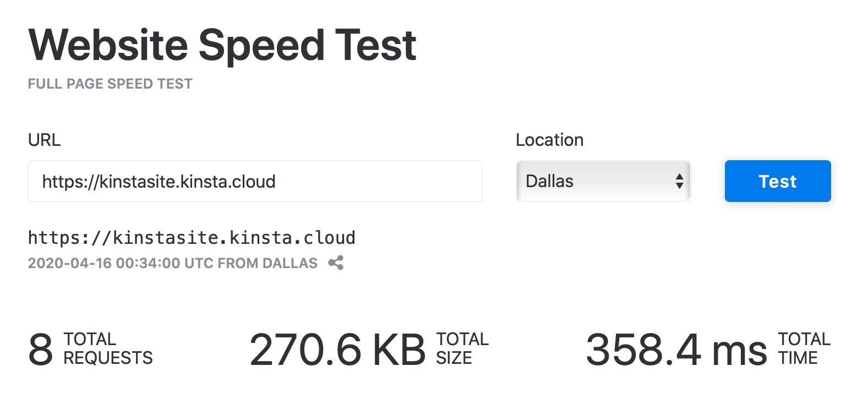This screenshot has width=868, height=393.
Task: Select the word Dallas in the dropdown
Action: pyautogui.click(x=549, y=181)
